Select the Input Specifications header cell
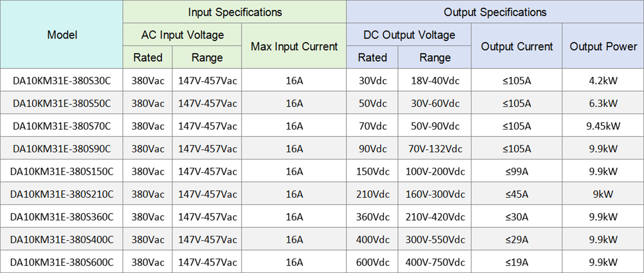644x273 pixels. click(x=235, y=12)
